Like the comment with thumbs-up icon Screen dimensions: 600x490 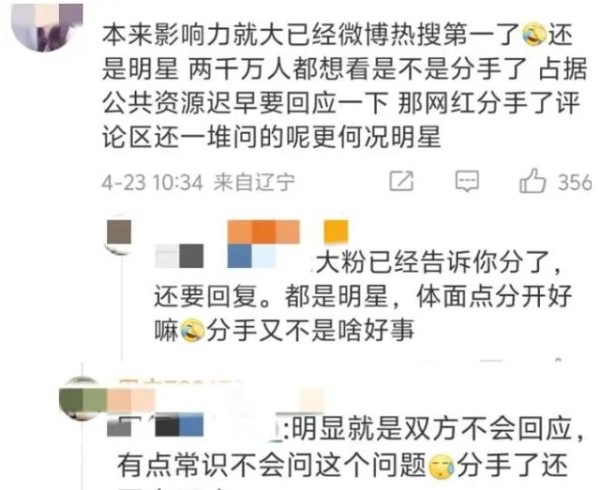click(532, 181)
